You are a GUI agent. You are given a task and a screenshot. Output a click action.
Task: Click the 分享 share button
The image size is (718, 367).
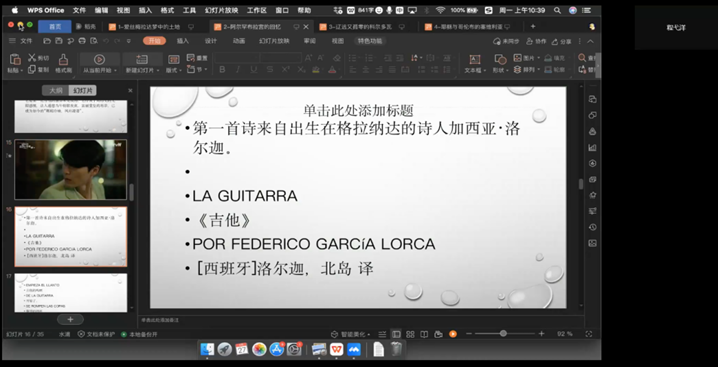pyautogui.click(x=562, y=41)
